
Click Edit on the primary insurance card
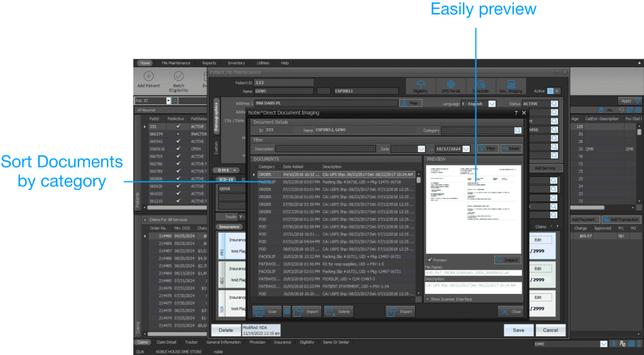[x=538, y=240]
